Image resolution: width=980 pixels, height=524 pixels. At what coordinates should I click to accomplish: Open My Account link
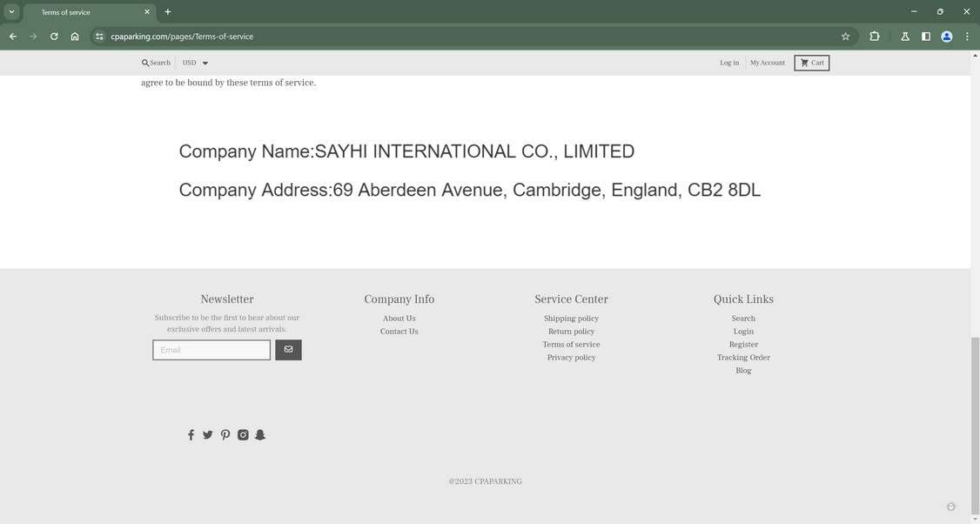click(768, 63)
